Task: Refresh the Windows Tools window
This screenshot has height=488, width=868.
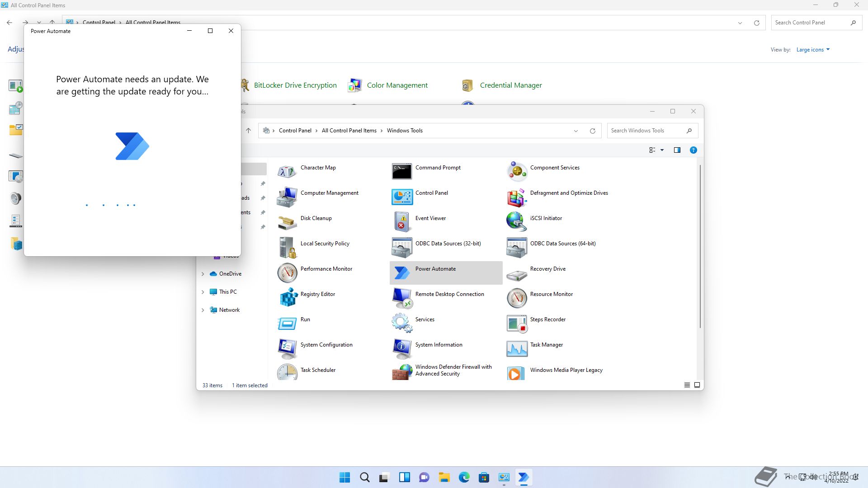Action: pyautogui.click(x=592, y=131)
